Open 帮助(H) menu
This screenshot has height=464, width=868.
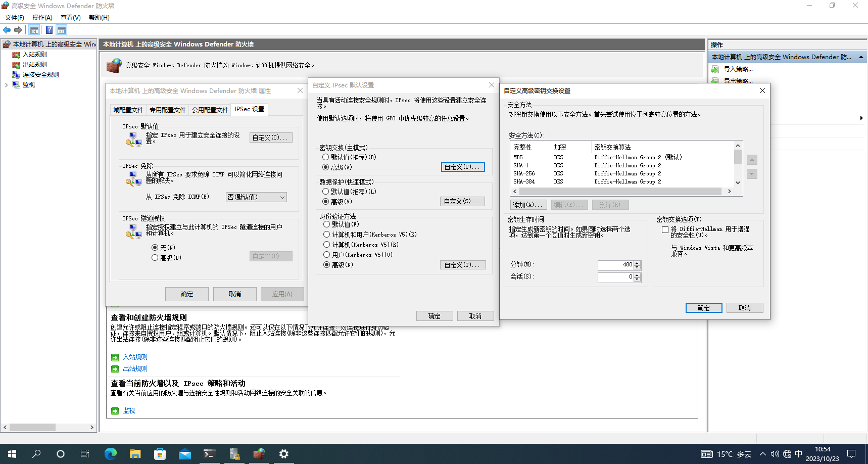click(99, 18)
